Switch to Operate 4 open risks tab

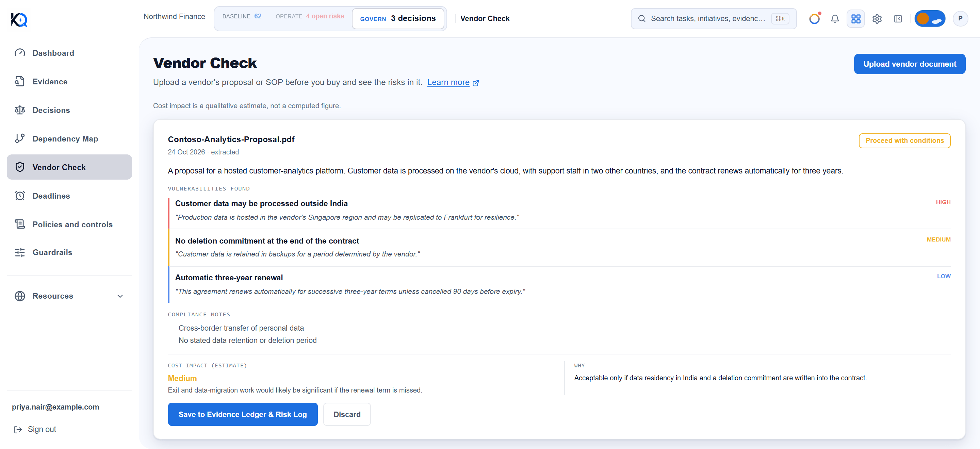pyautogui.click(x=310, y=16)
